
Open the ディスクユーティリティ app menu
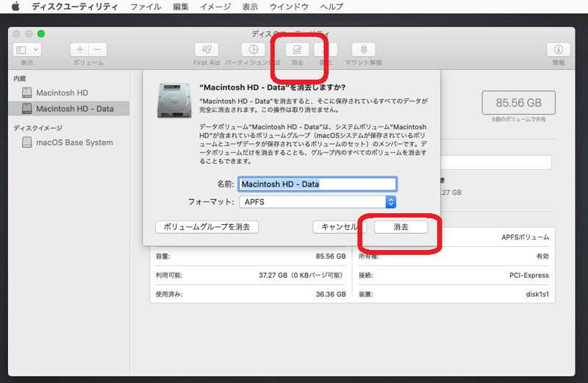click(75, 7)
